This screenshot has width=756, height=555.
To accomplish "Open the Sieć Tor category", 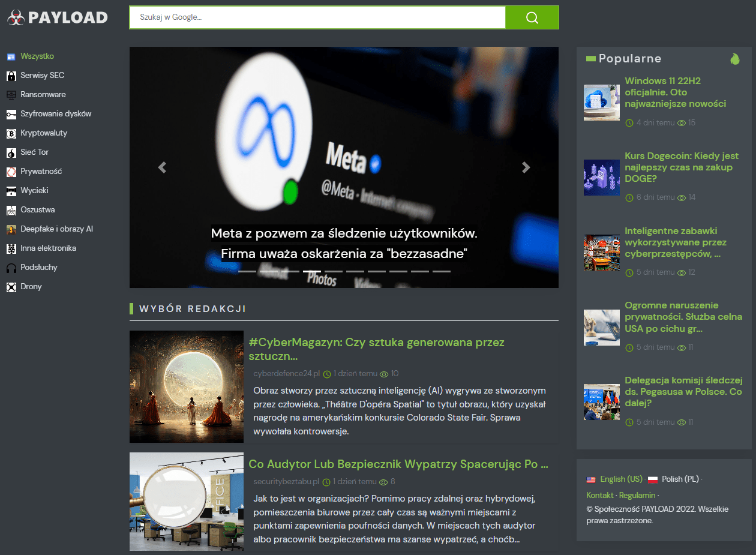I will 35,152.
